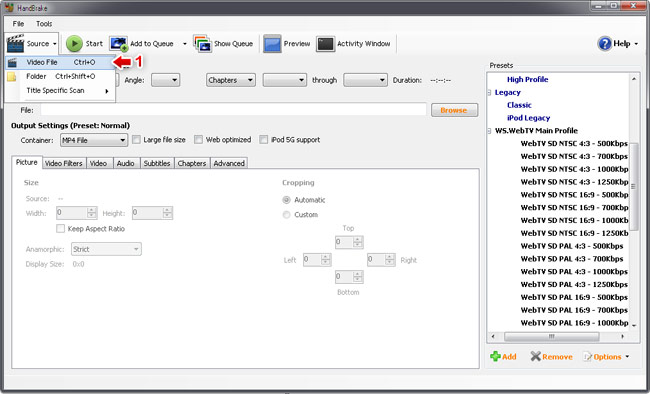Screen dimensions: 650x394
Task: Open the chapter start dropdown before 'through'
Action: [x=285, y=80]
